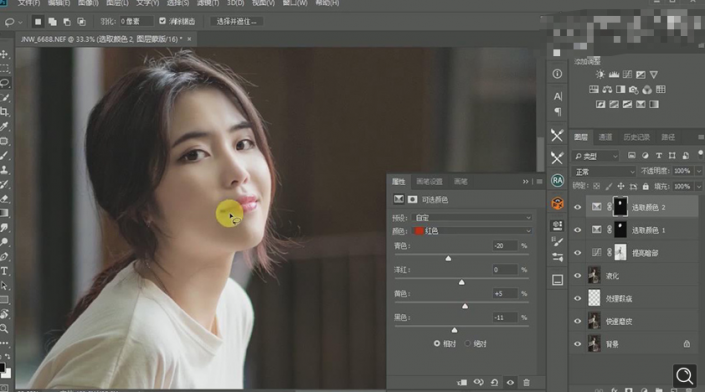Hide the 液化 layer
Viewport: 705px width, 392px height.
[x=577, y=276]
